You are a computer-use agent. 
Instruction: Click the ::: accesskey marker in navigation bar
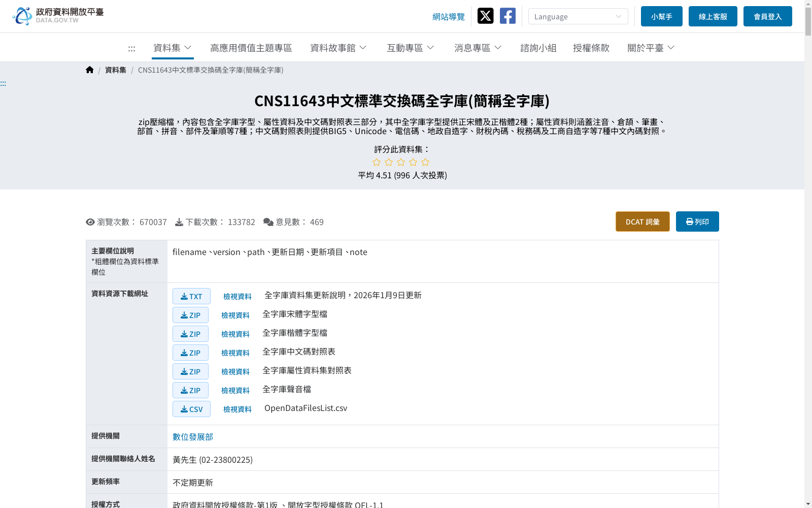click(131, 48)
